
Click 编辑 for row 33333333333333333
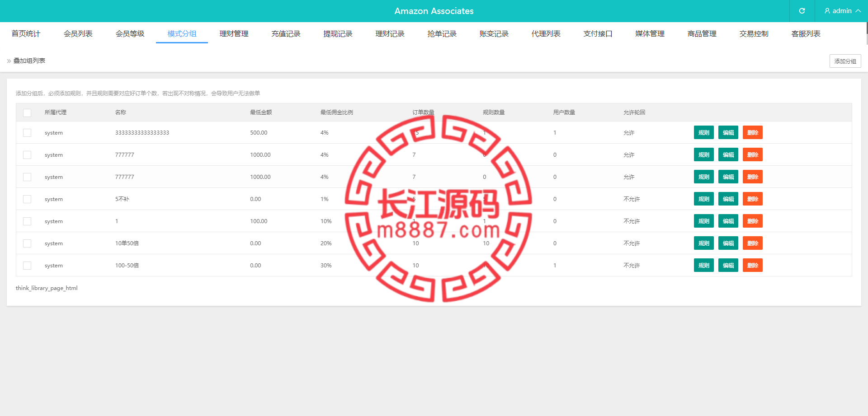[x=728, y=133]
